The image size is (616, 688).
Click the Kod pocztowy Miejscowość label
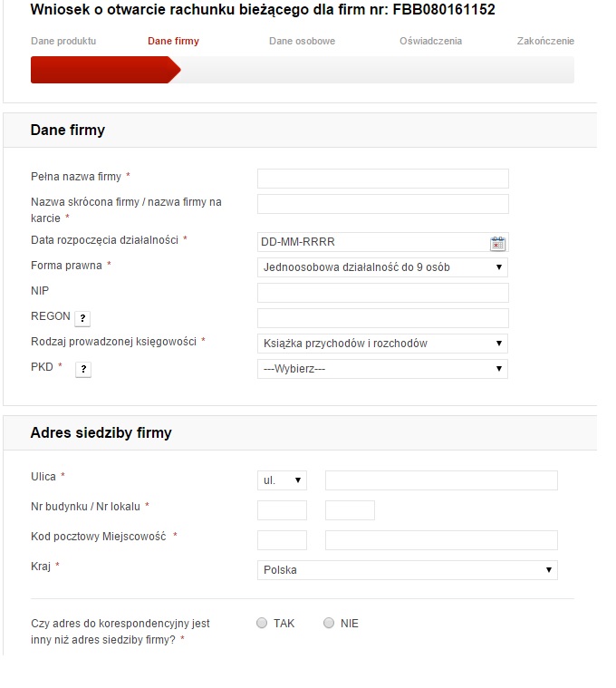(x=99, y=537)
